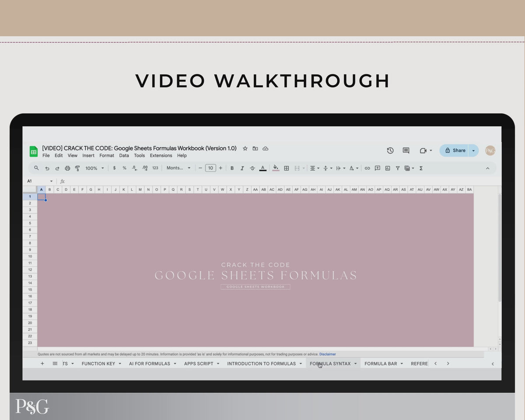Open text rotation dropdown

tap(354, 168)
